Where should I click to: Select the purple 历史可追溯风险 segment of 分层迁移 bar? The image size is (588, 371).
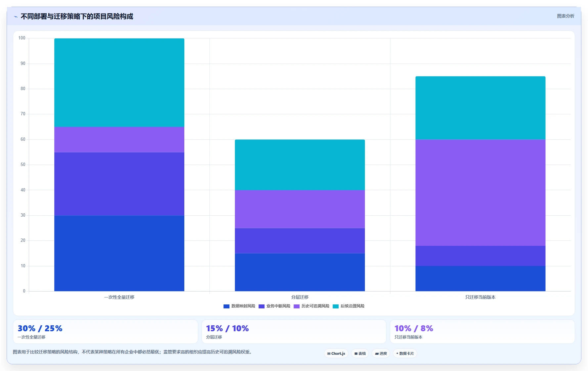[300, 209]
